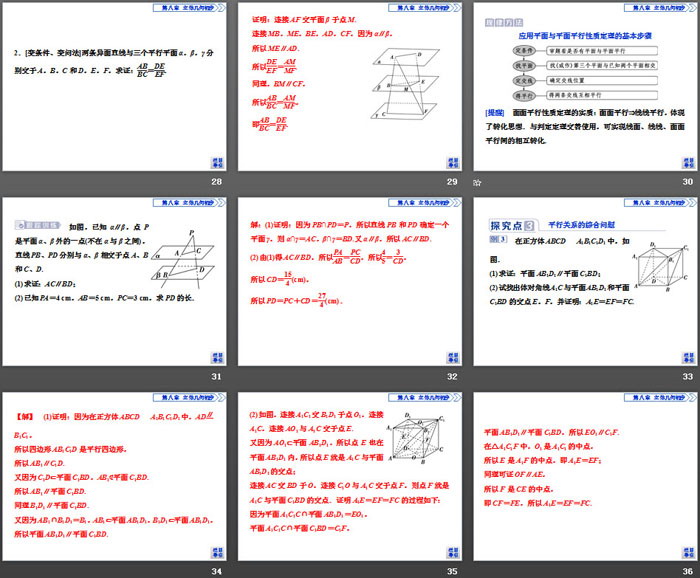Click the blue corner icon on slide 32
The image size is (700, 578).
coord(453,358)
